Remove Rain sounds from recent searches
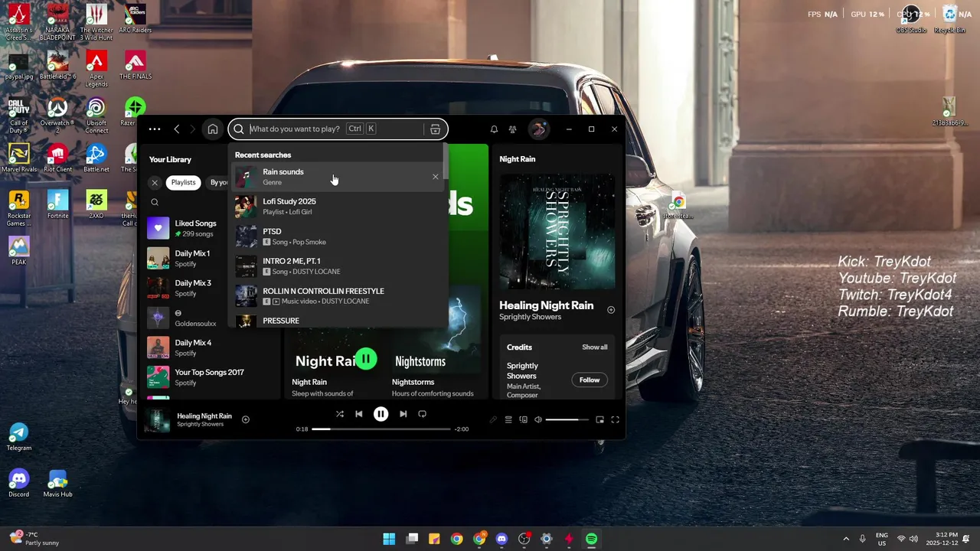Viewport: 980px width, 551px height. pyautogui.click(x=436, y=177)
